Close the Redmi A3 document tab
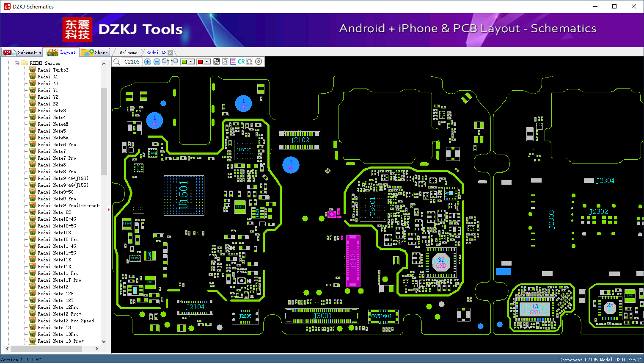Screen dimensions: 644x363 170,53
